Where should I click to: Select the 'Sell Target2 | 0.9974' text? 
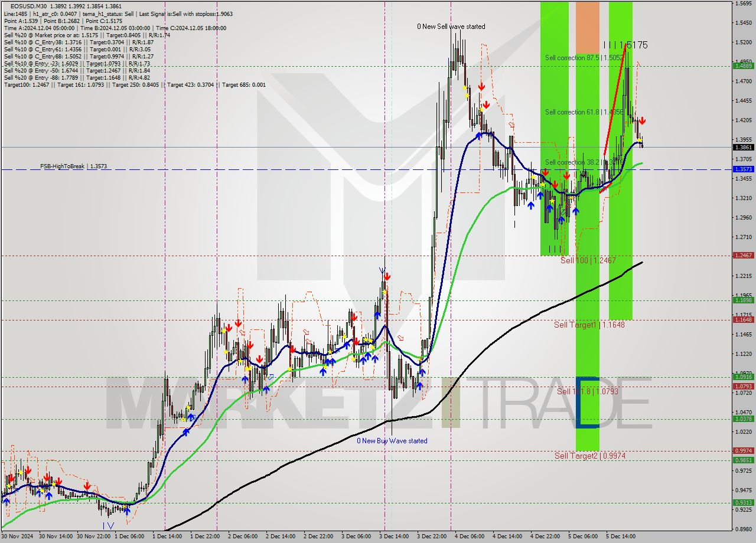pos(588,456)
